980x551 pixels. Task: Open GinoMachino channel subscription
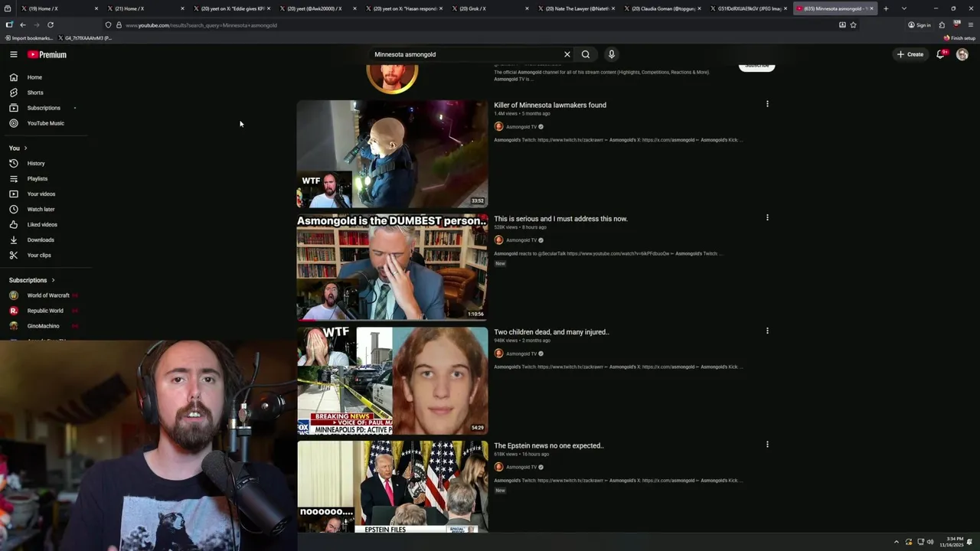click(x=44, y=326)
